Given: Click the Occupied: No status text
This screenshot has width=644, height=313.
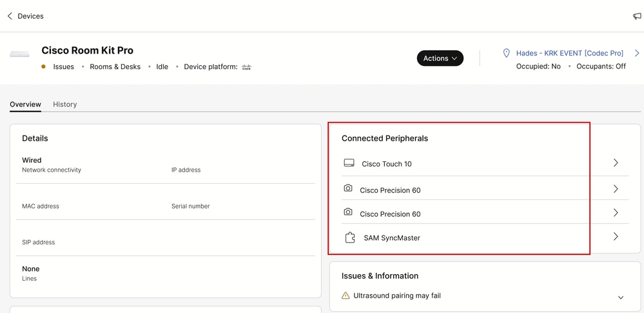Looking at the screenshot, I should (x=538, y=66).
